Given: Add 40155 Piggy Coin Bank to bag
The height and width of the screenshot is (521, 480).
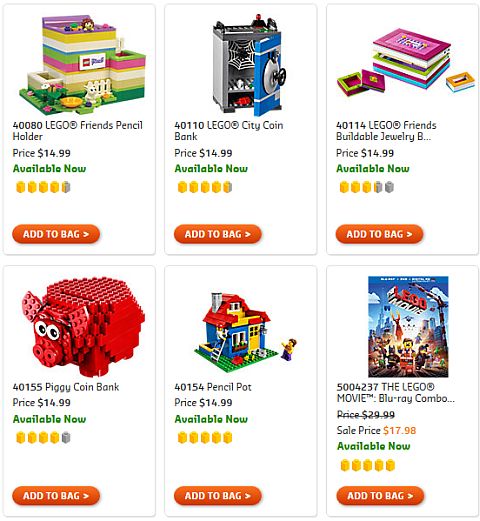Looking at the screenshot, I should pos(56,496).
